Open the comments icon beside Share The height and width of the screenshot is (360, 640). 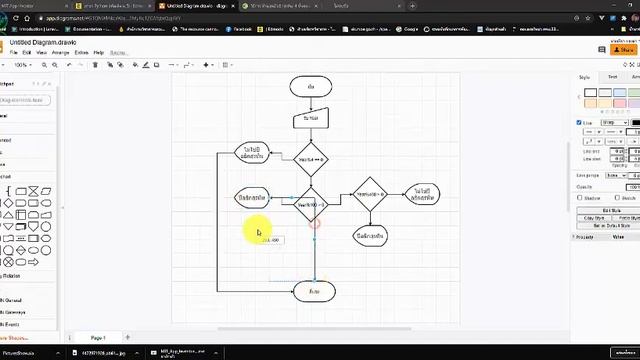coord(602,50)
